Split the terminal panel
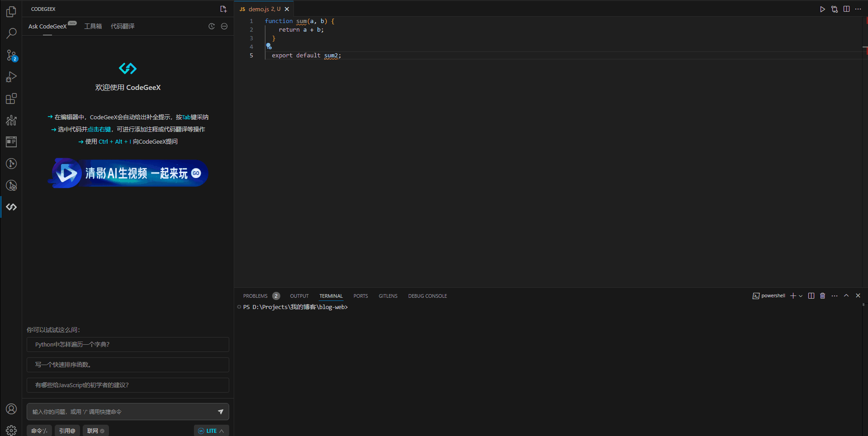The image size is (868, 436). pyautogui.click(x=811, y=295)
